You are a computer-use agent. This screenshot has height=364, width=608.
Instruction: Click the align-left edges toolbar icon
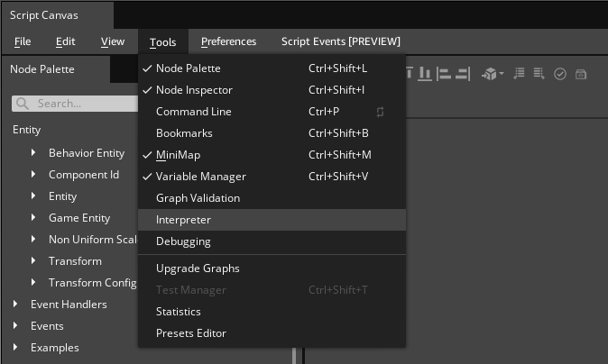coord(443,74)
